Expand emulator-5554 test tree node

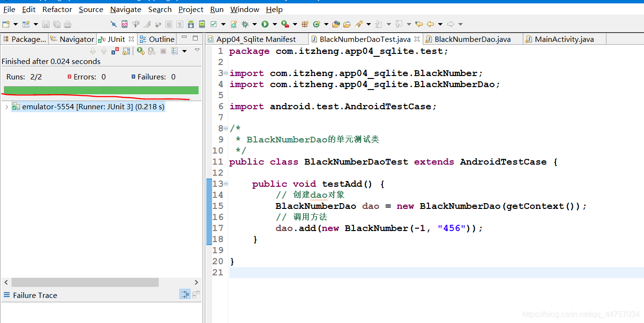(x=6, y=106)
